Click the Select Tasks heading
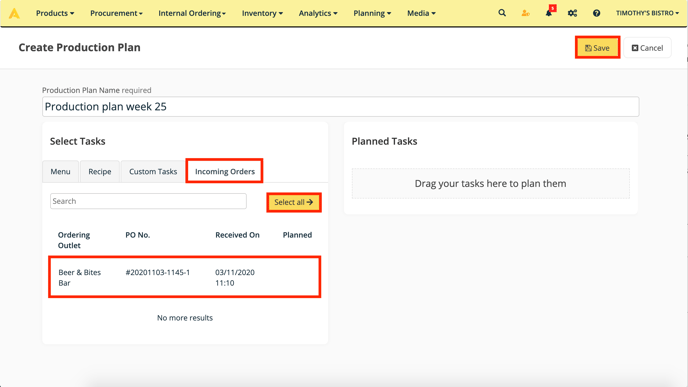The image size is (688, 387). [78, 141]
